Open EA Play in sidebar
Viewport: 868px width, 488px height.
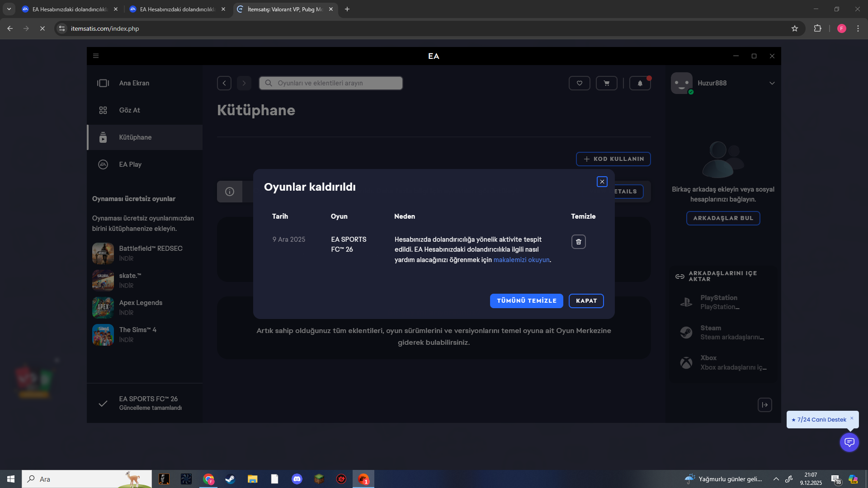pyautogui.click(x=145, y=164)
